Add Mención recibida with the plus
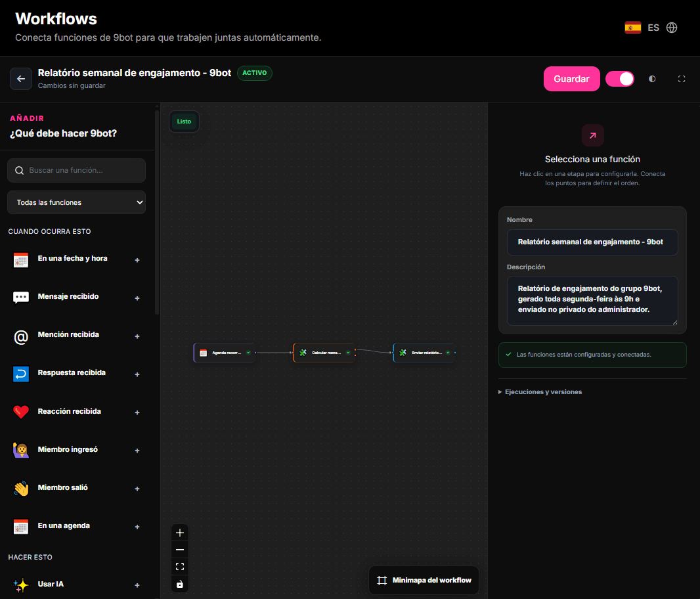700x599 pixels. click(x=137, y=336)
